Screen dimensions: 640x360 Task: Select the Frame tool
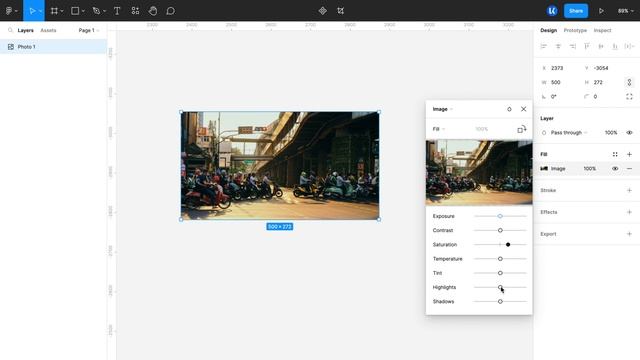coord(54,11)
